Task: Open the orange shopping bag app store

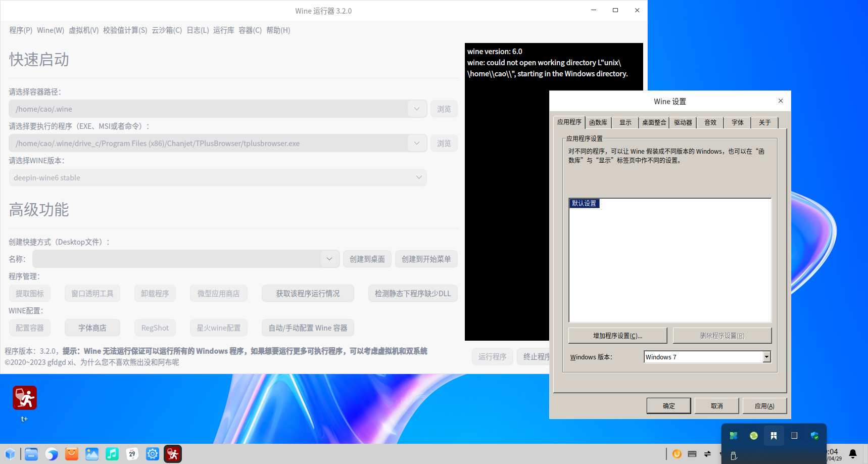Action: (x=72, y=454)
